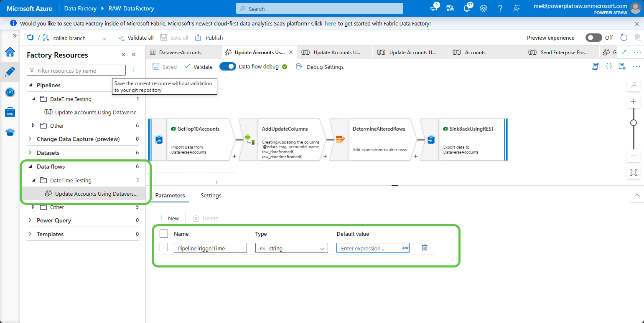The height and width of the screenshot is (323, 644).
Task: Collapse DateTime Testing folder under Pipelines
Action: 34,99
